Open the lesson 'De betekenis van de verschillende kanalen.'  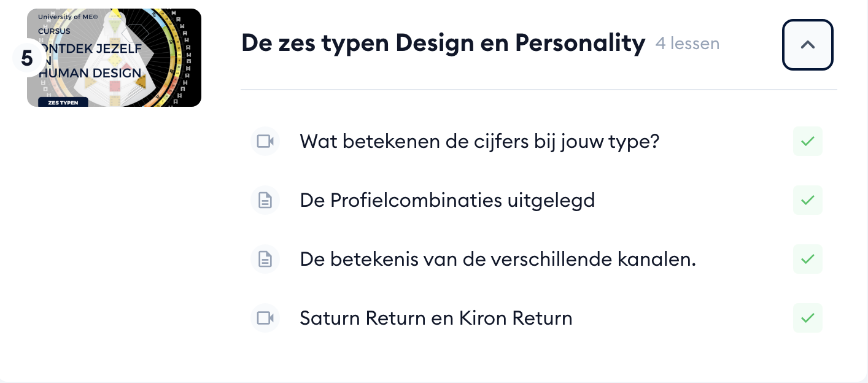(497, 260)
